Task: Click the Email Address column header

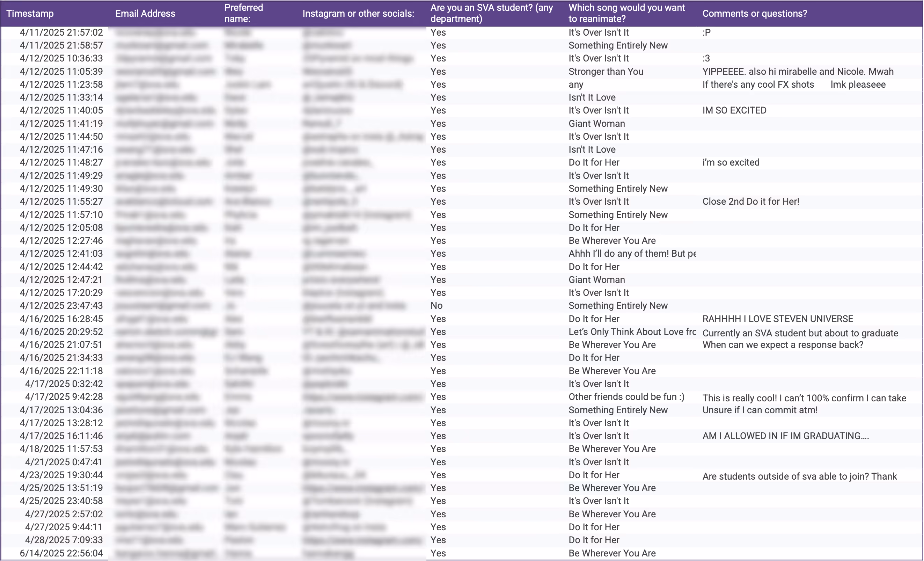Action: [145, 14]
